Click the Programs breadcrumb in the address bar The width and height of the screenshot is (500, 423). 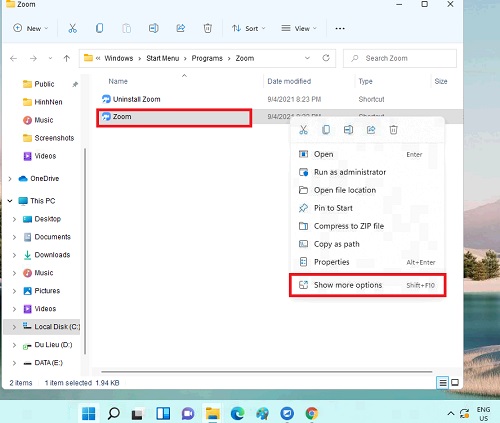207,58
